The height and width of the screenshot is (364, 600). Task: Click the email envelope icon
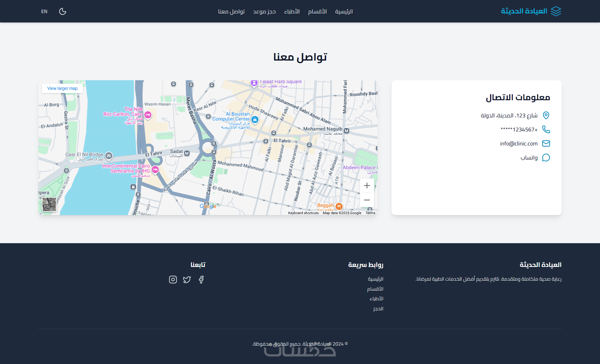point(546,143)
